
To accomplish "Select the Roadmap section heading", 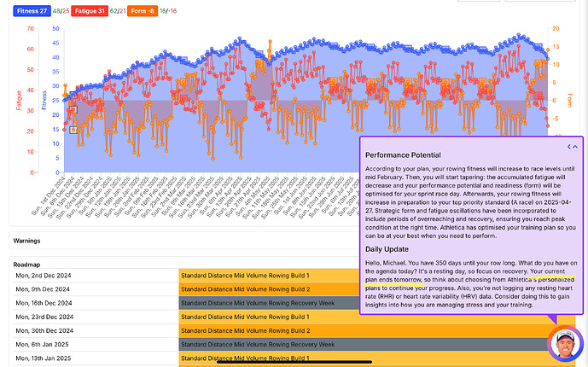I will [26, 265].
